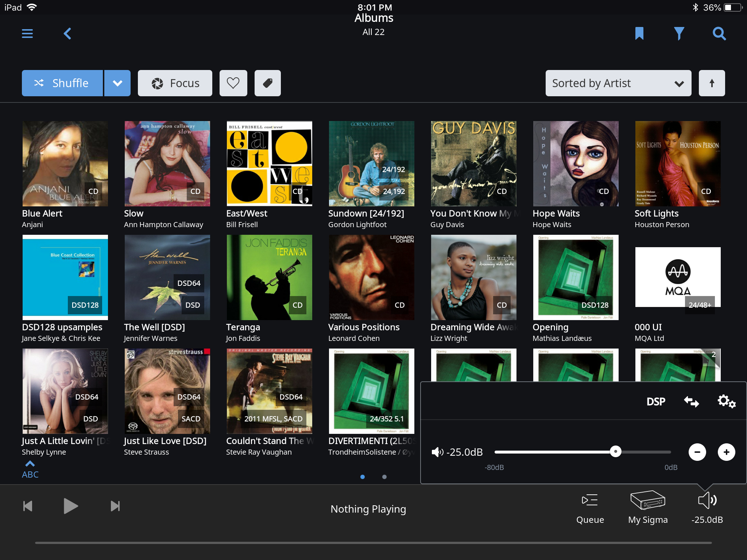Viewport: 747px width, 560px height.
Task: Expand the ABC alphabet index
Action: (x=30, y=470)
